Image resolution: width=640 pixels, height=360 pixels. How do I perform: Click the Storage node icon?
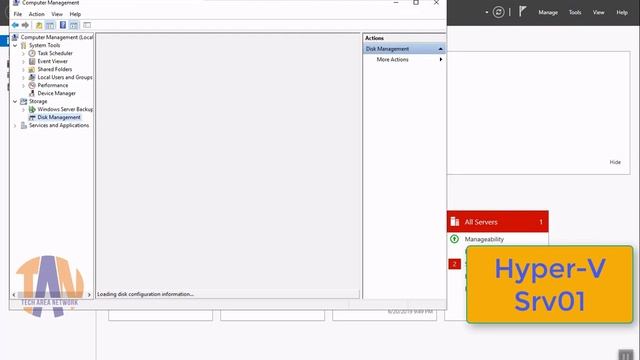pyautogui.click(x=24, y=101)
